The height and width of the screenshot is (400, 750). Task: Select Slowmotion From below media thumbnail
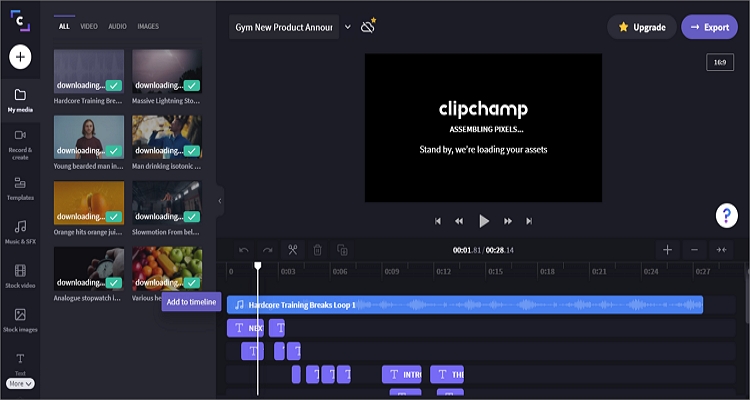pos(167,203)
